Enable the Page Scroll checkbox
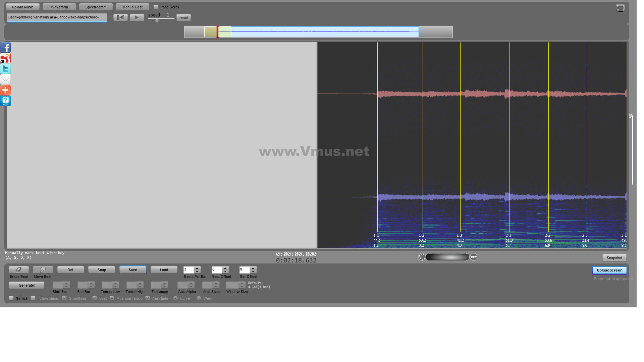This screenshot has height=362, width=644. pos(156,7)
